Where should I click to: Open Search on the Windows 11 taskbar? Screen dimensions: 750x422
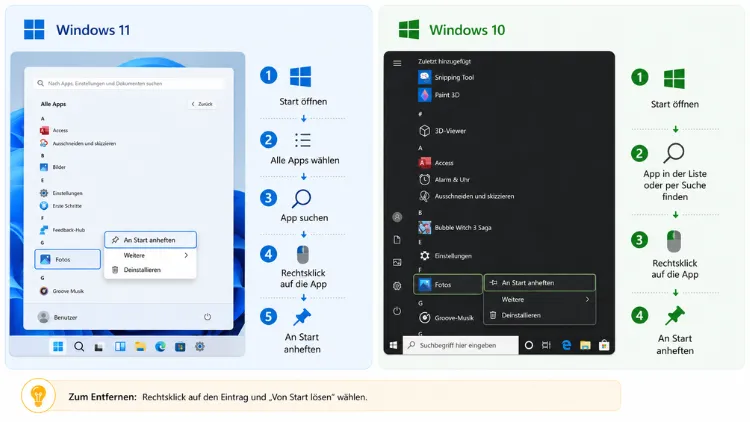coord(79,346)
